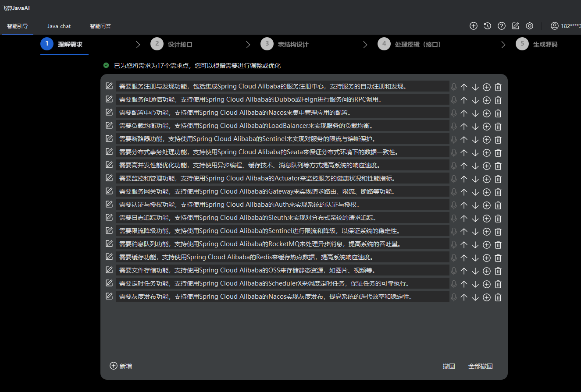Click the chevron between 表结构设计 and 处理逻辑
Image resolution: width=581 pixels, height=392 pixels.
365,44
